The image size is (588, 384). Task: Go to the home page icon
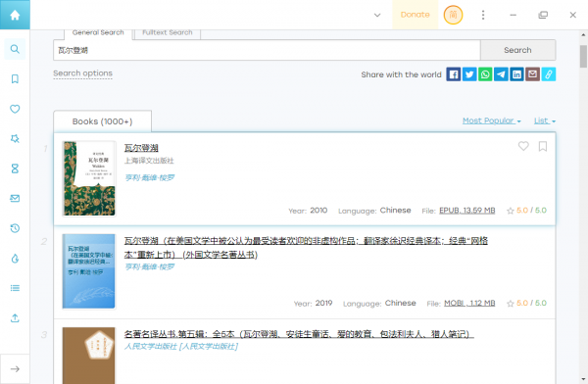coord(15,15)
